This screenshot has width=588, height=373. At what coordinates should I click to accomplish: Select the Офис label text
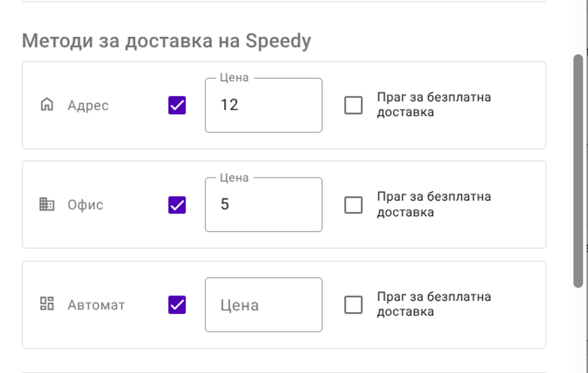(85, 205)
